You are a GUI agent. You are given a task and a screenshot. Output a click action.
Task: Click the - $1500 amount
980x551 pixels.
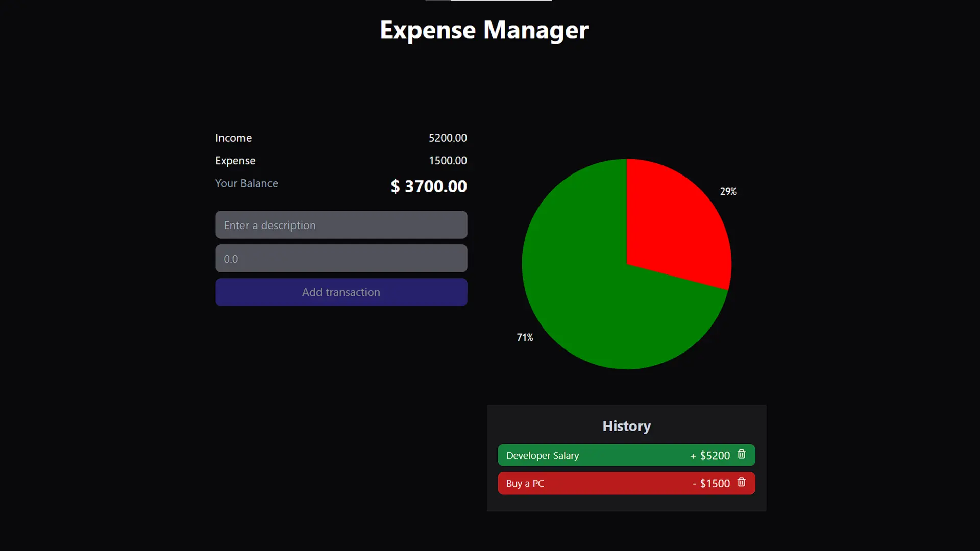coord(711,483)
